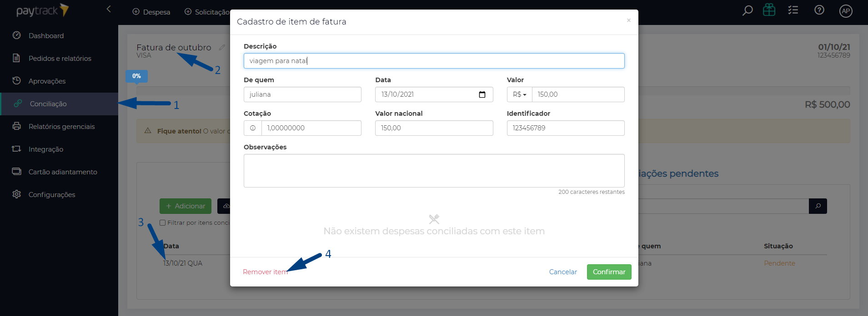Go to Relatórios gerenciais in sidebar

[61, 127]
